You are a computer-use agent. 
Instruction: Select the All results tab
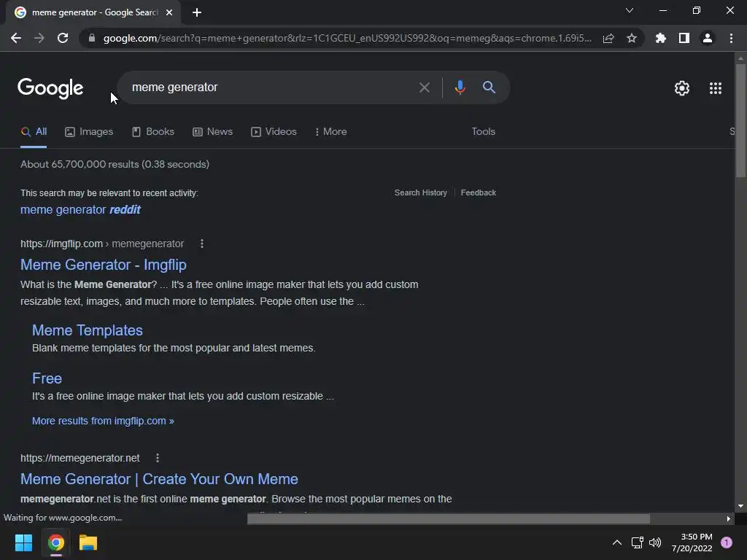(x=34, y=132)
